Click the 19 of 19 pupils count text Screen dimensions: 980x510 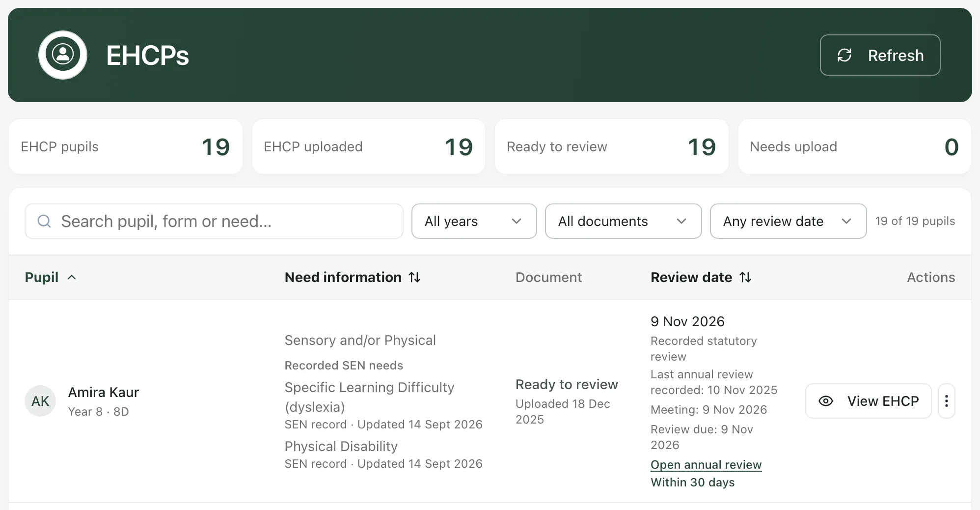click(915, 221)
